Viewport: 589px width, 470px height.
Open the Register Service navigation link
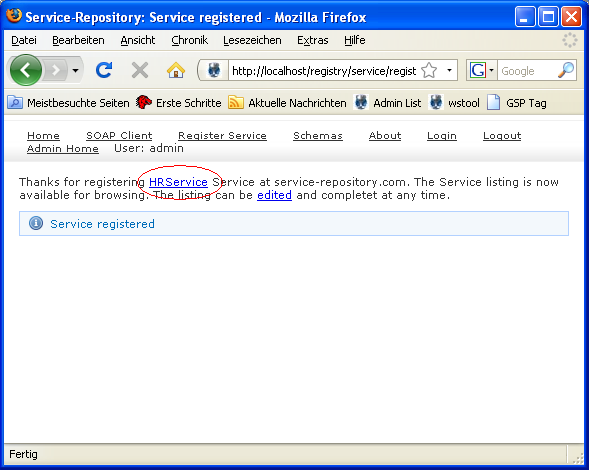tap(222, 136)
